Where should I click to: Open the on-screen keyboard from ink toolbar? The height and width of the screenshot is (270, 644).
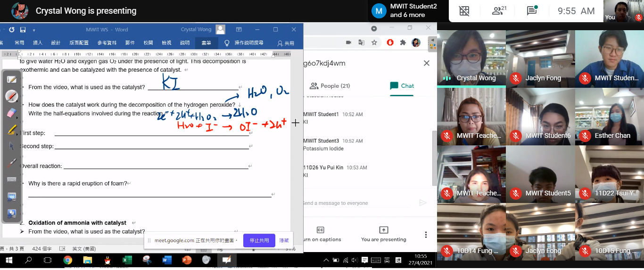point(12,179)
